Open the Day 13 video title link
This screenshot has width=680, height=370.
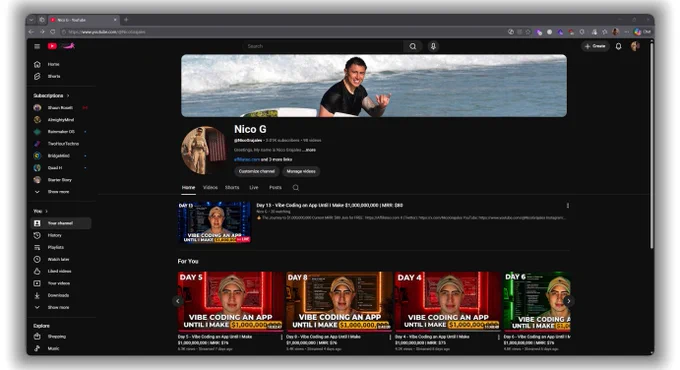(x=330, y=205)
